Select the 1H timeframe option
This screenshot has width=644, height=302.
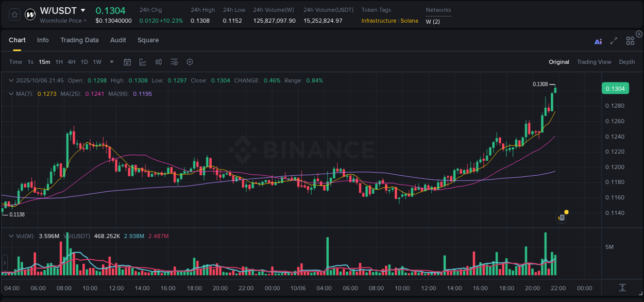pos(59,62)
